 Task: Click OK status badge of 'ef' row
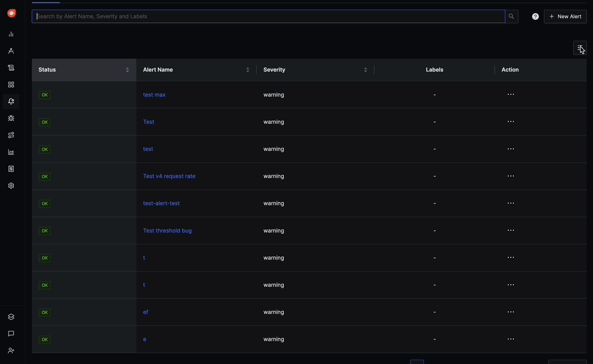coord(44,313)
